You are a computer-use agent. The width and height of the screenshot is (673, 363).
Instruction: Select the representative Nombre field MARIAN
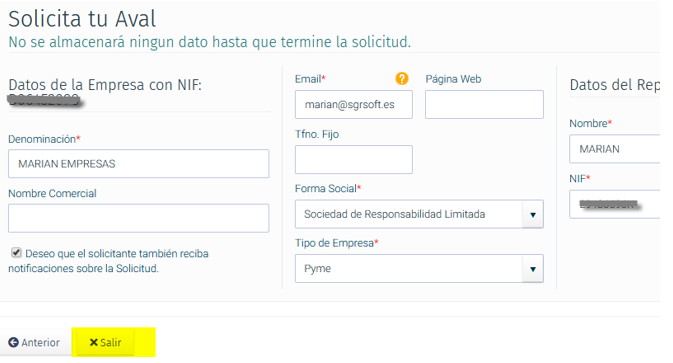point(615,149)
